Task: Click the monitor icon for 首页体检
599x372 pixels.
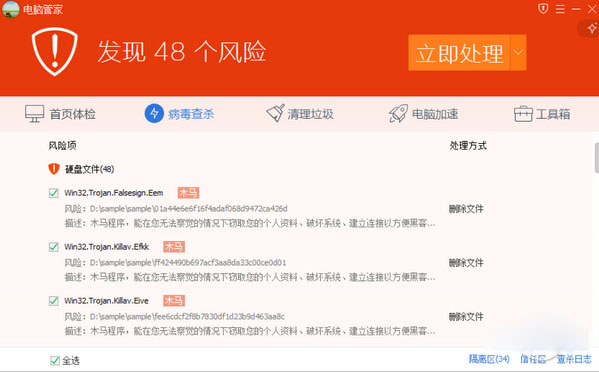Action: (34, 114)
